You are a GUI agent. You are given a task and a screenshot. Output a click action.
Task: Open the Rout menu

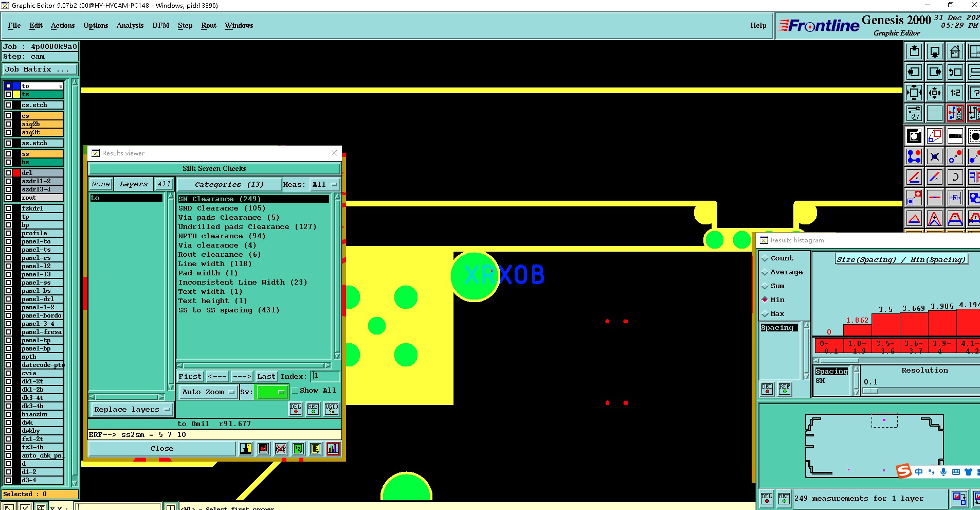(x=209, y=25)
